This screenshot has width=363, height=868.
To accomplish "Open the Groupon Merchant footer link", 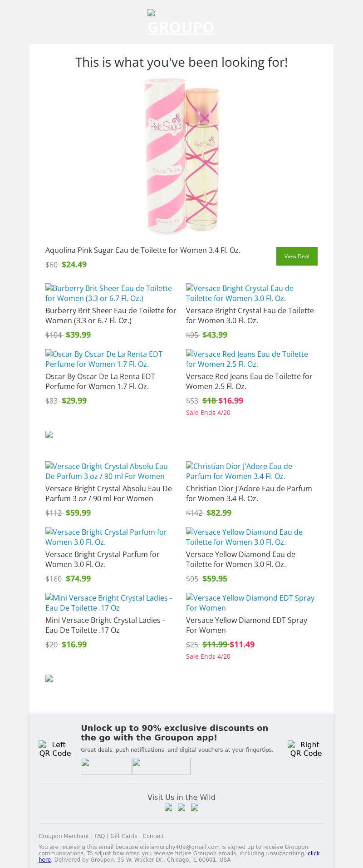I will pyautogui.click(x=64, y=836).
